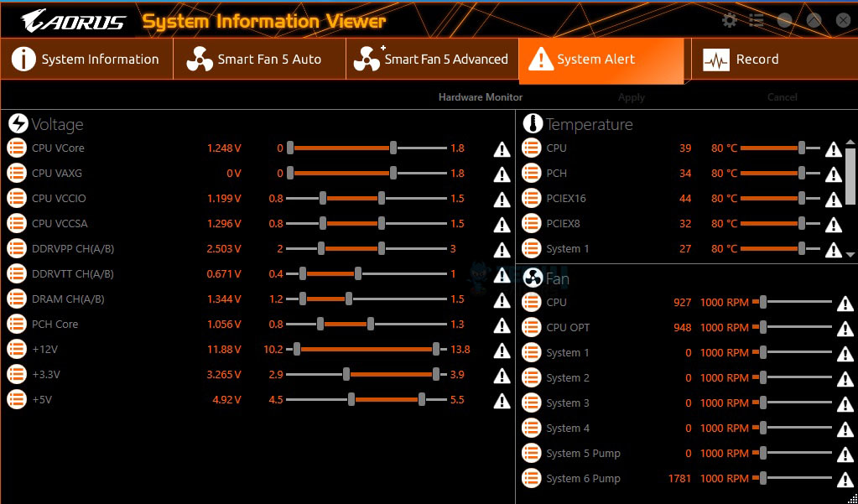Click the Cancel button
Image resolution: width=858 pixels, height=504 pixels.
(x=782, y=97)
